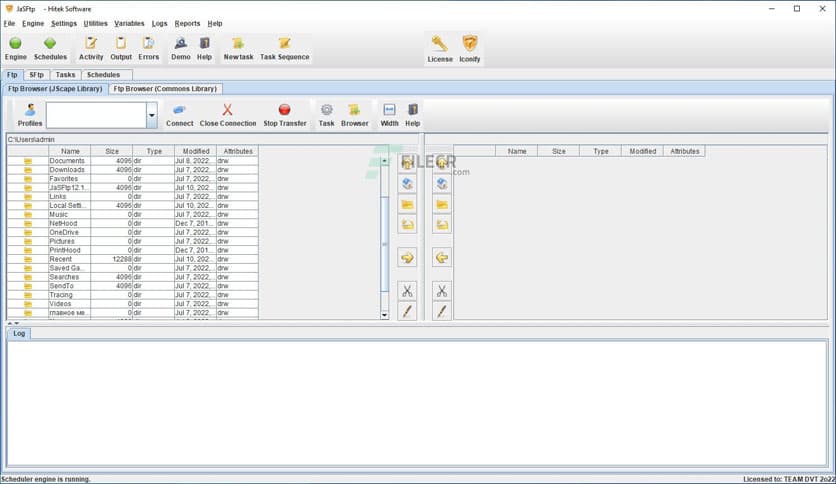Image resolution: width=836 pixels, height=484 pixels.
Task: Click the red Stop Transfer icon
Action: pyautogui.click(x=285, y=110)
